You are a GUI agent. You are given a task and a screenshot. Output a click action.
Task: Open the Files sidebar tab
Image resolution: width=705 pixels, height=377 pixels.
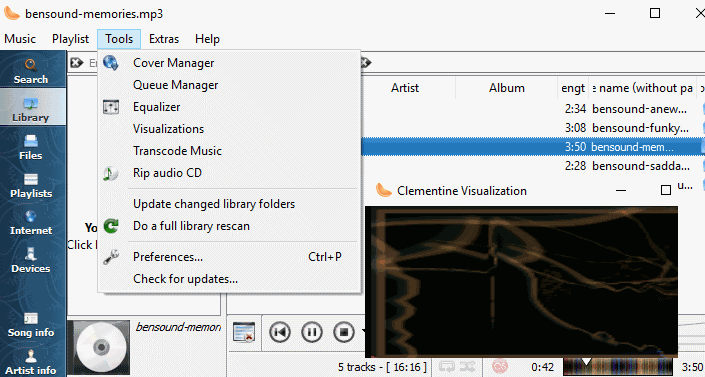coord(31,147)
